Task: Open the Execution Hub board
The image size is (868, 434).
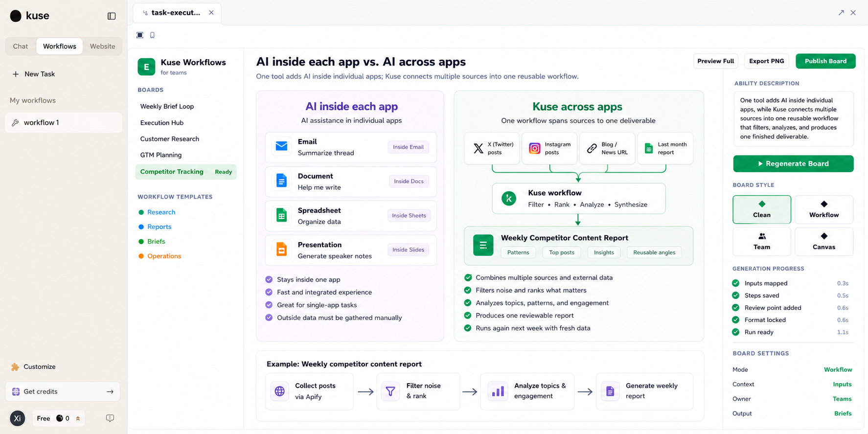Action: click(162, 122)
